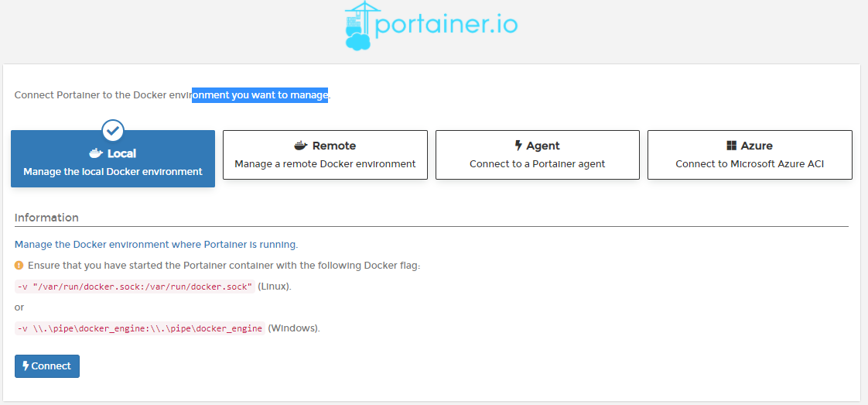Select the Remote Docker environment option

click(x=325, y=155)
